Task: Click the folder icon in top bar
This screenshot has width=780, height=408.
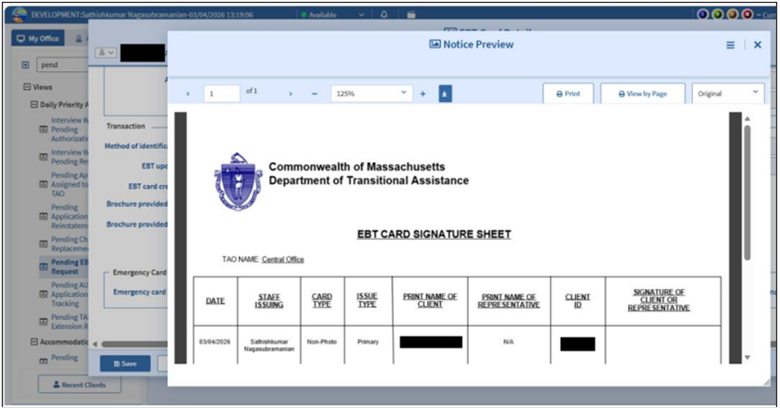Action: 411,14
